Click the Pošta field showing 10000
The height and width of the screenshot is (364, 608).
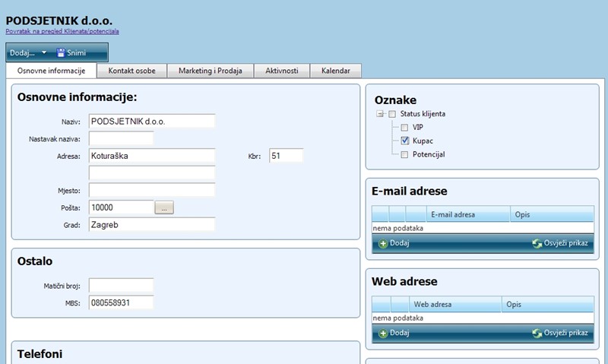click(x=122, y=207)
